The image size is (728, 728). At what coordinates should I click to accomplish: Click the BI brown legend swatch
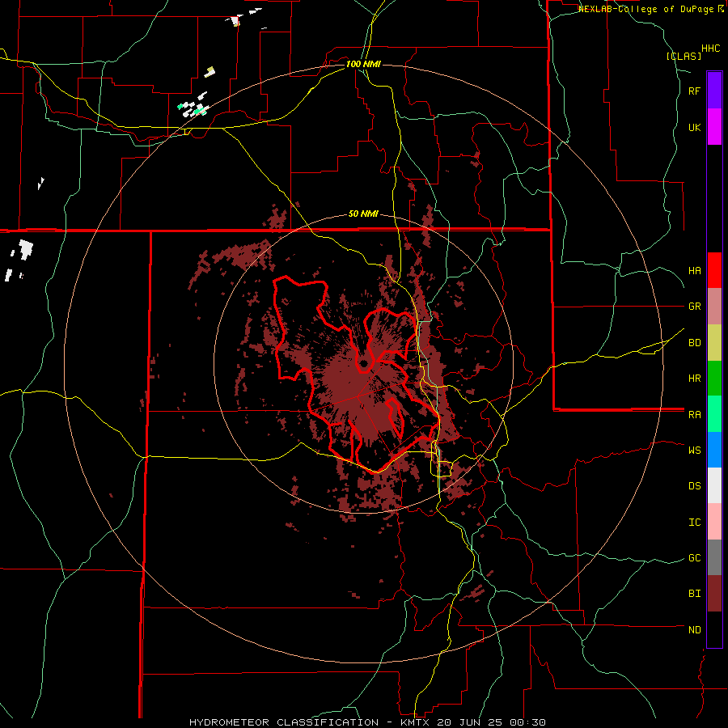tap(714, 594)
